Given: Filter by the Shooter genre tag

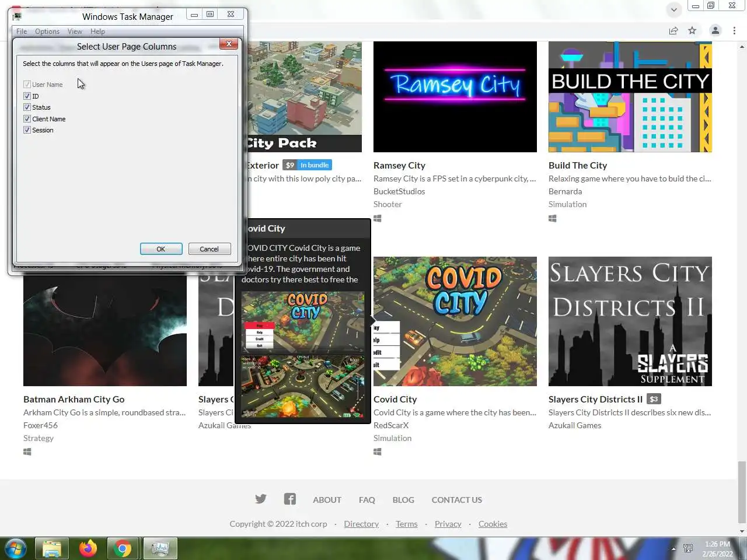Looking at the screenshot, I should (388, 204).
